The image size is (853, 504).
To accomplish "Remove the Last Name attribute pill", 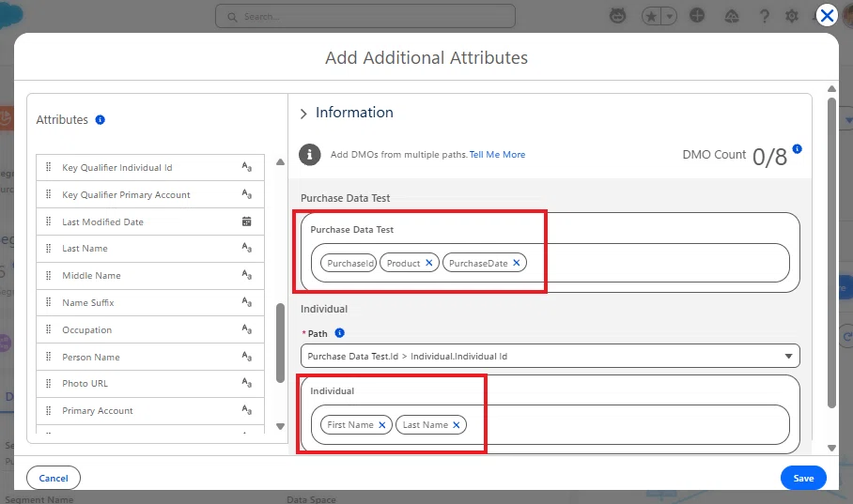I will tap(456, 424).
